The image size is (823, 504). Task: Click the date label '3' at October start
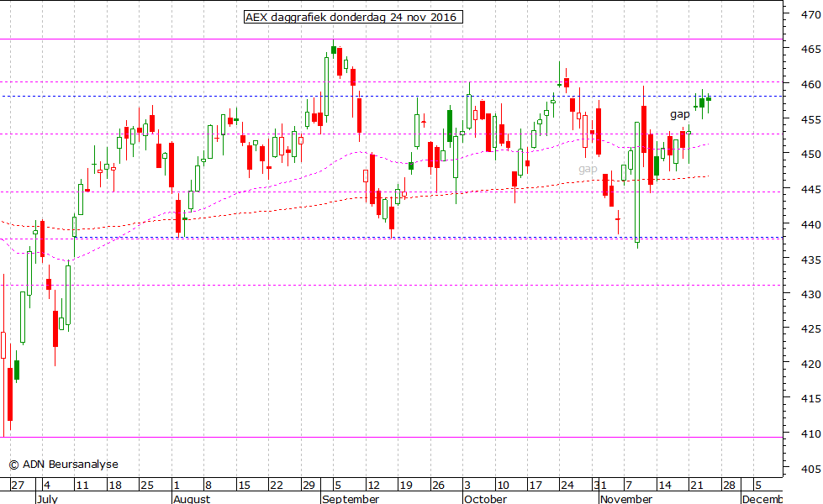(467, 485)
